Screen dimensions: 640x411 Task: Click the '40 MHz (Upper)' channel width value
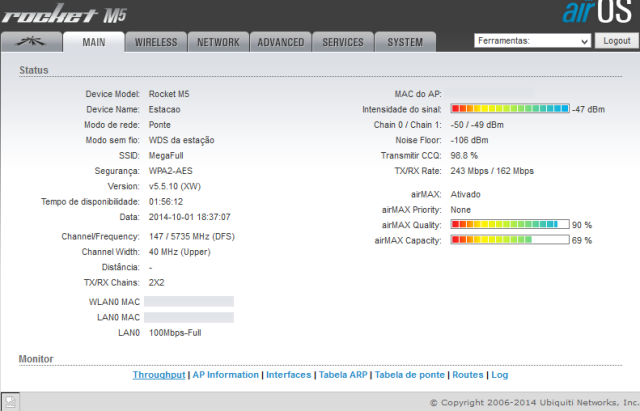coord(180,252)
